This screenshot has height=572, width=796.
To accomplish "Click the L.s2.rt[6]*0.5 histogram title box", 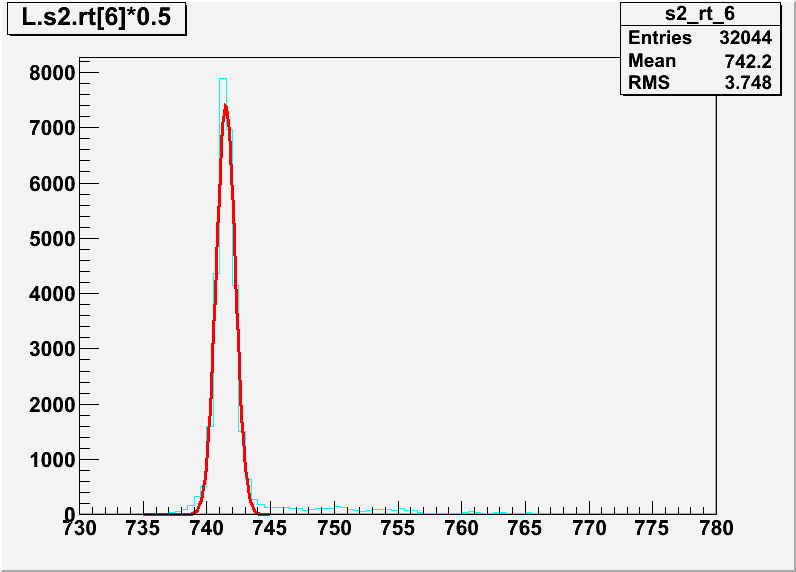I will [x=96, y=18].
